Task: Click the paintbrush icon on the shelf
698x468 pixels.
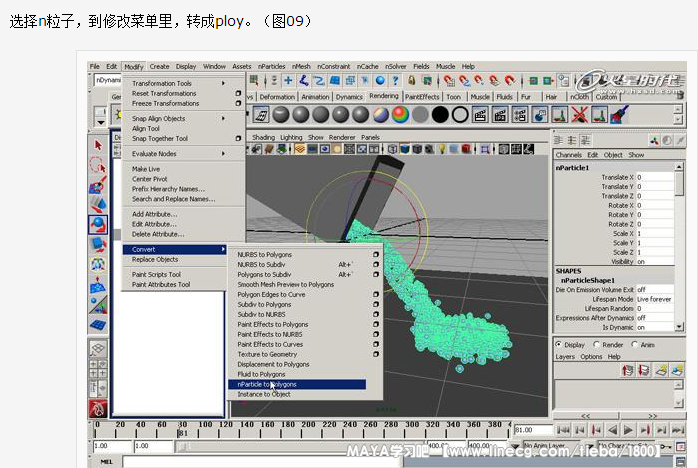Action: [x=619, y=114]
